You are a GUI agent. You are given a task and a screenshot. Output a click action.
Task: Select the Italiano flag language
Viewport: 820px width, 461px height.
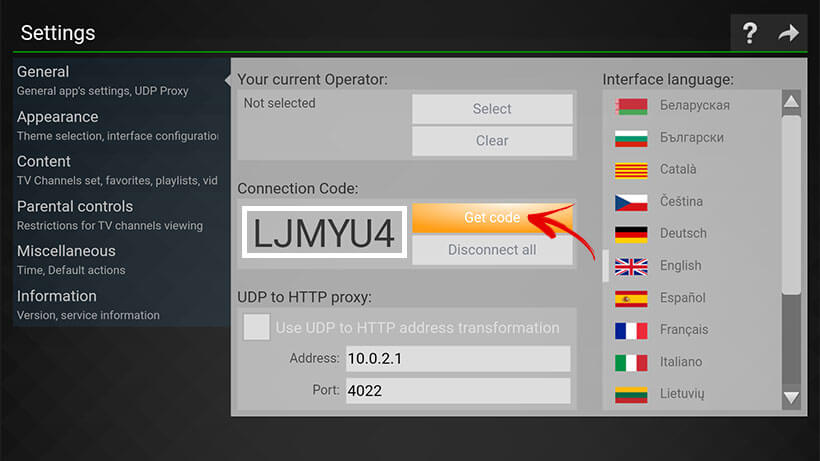[631, 362]
